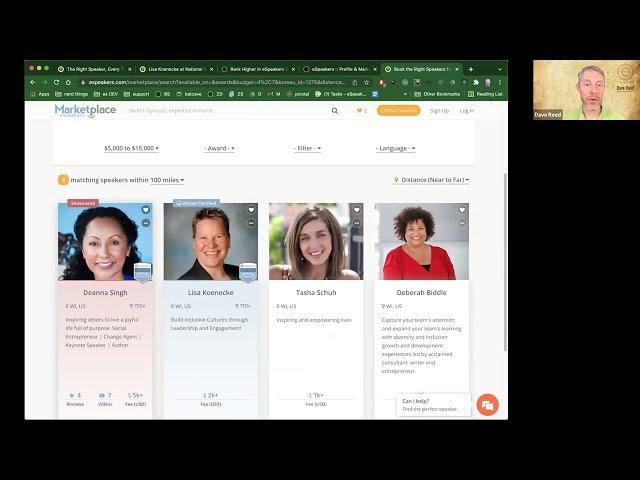
Task: Click the Sign Up link
Action: click(x=439, y=111)
